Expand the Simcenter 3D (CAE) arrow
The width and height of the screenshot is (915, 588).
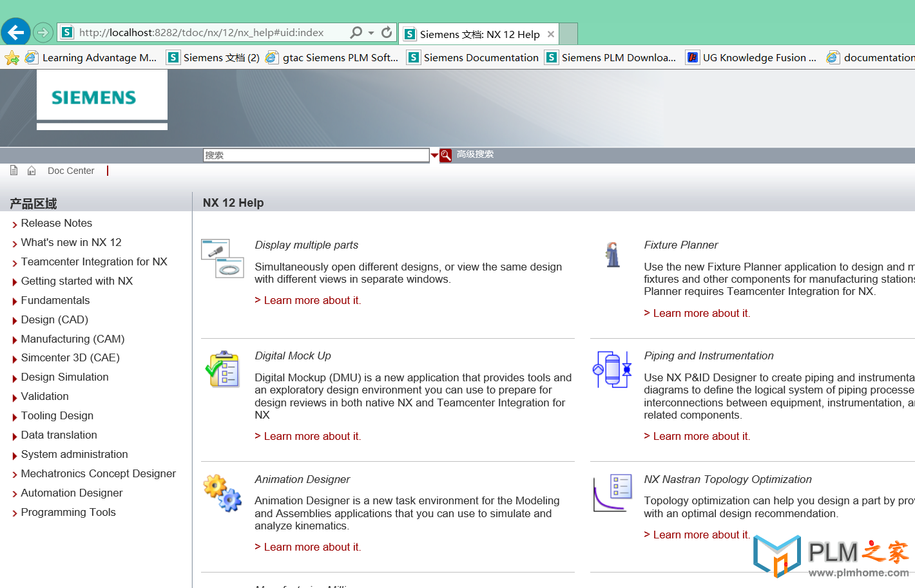click(x=15, y=359)
